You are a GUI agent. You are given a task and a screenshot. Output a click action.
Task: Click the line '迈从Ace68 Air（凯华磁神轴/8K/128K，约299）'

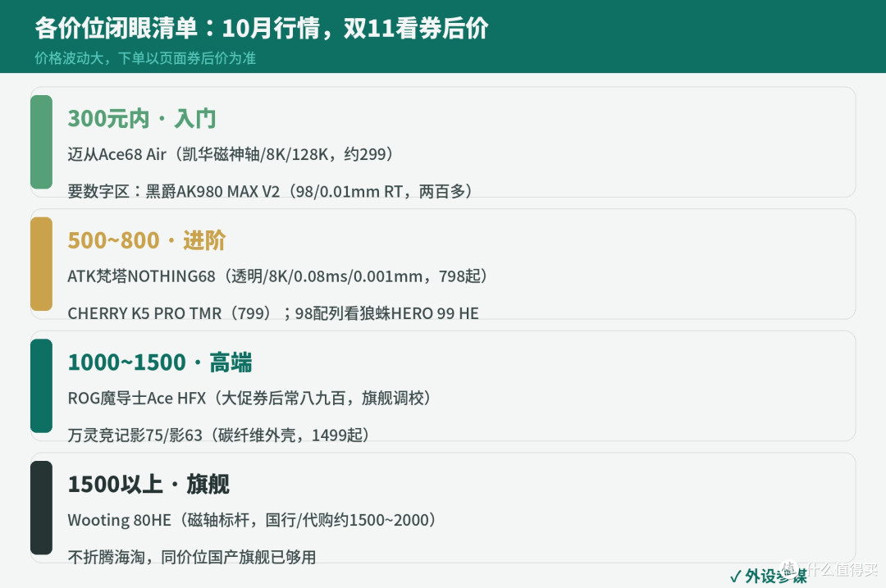point(231,154)
